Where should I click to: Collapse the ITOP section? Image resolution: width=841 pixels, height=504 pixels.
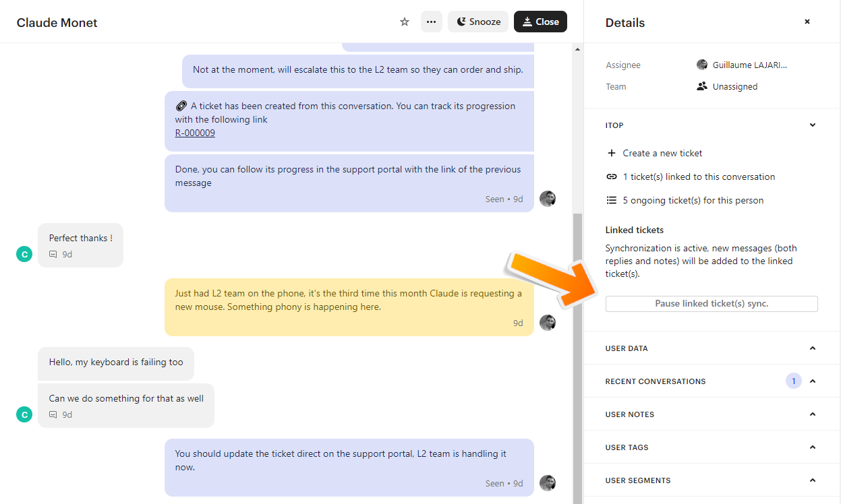[813, 125]
